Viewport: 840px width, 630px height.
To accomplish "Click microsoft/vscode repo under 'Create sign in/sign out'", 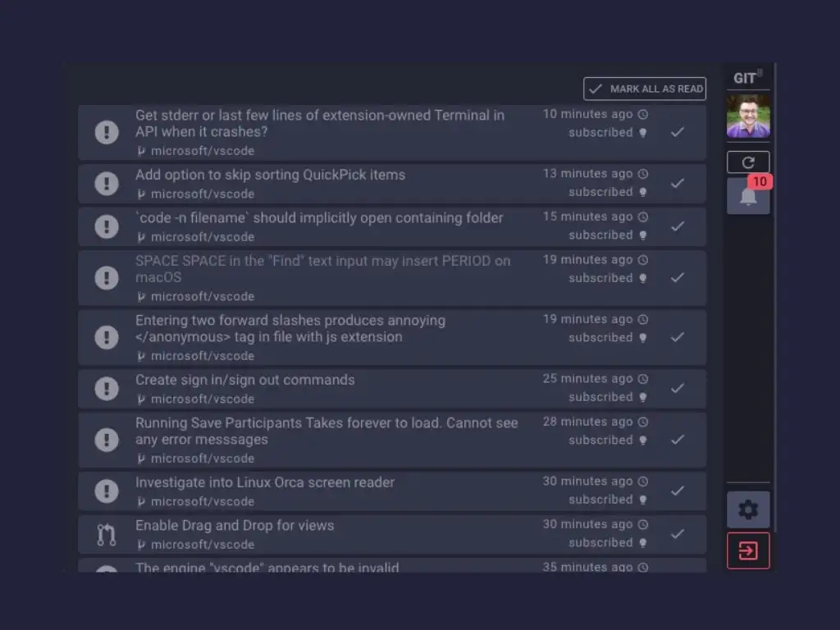I will (202, 399).
